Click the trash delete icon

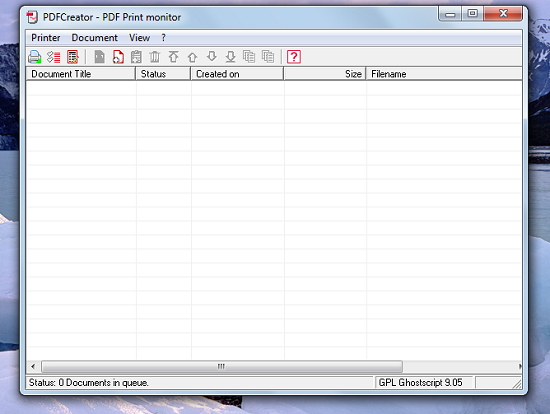(155, 57)
